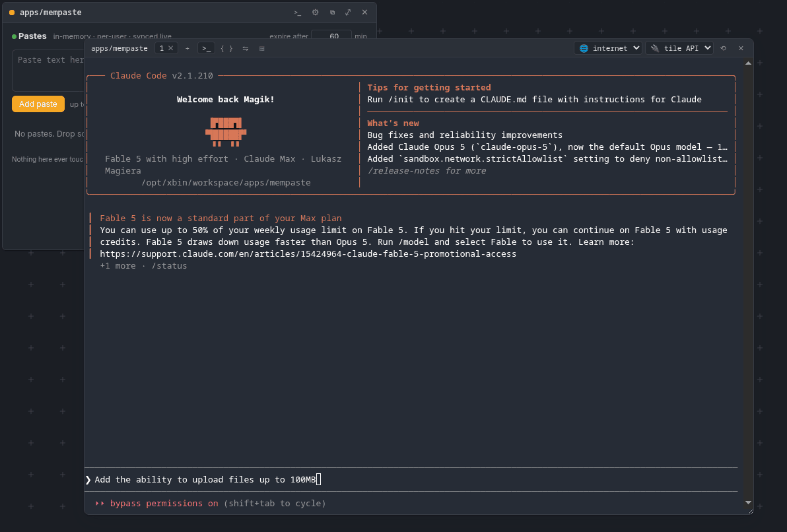787x532 pixels.
Task: Click the apps/mempaste label in terminal panel
Action: tap(120, 48)
